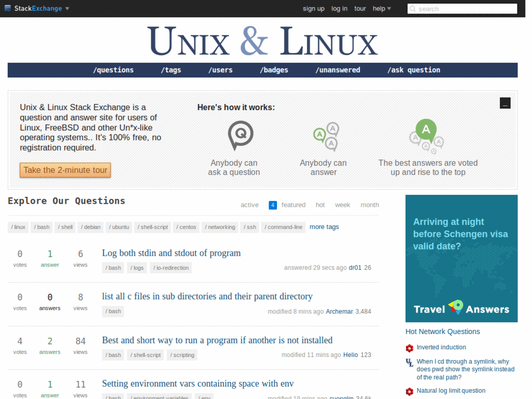Open the /users navigation item
The height and width of the screenshot is (399, 532).
tap(220, 70)
